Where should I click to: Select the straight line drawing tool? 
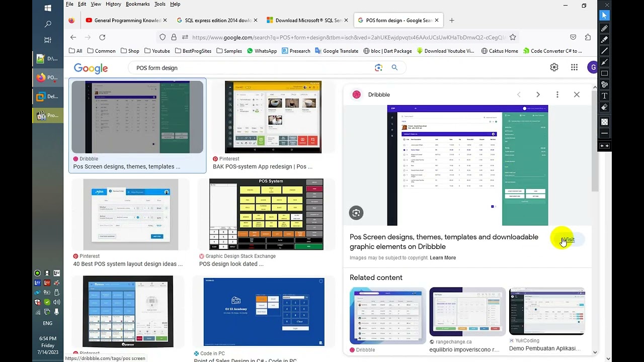click(604, 51)
